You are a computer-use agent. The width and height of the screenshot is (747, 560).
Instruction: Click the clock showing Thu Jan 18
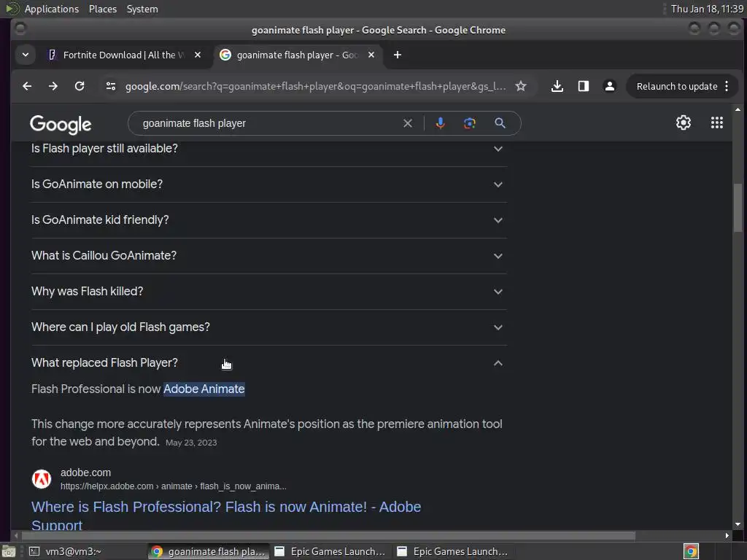(x=707, y=9)
